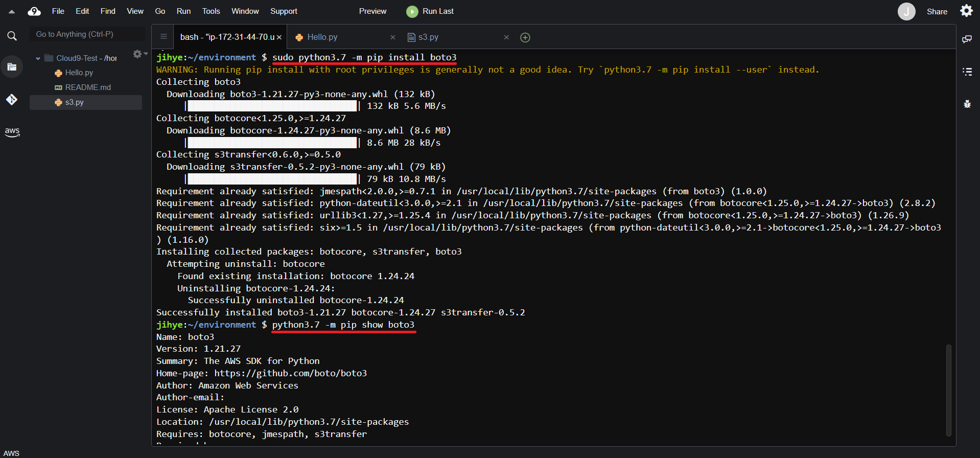Open the Run menu
The width and height of the screenshot is (980, 458).
pos(183,11)
